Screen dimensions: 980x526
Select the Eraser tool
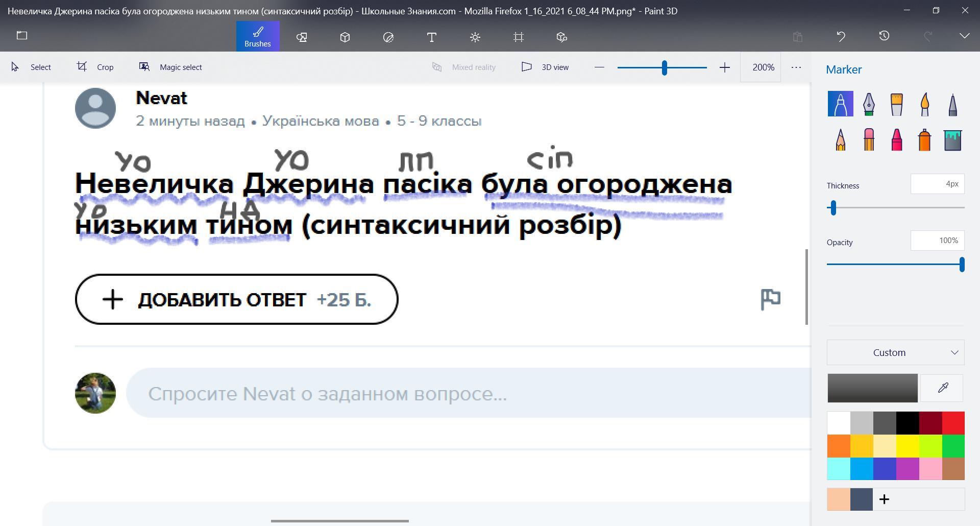click(x=868, y=139)
